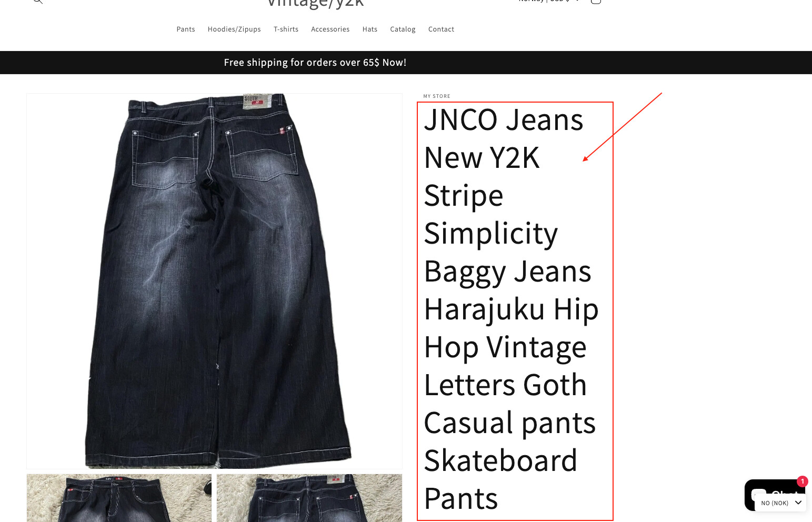Expand the NO (NOK) currency dropdown
The image size is (812, 522).
[780, 503]
